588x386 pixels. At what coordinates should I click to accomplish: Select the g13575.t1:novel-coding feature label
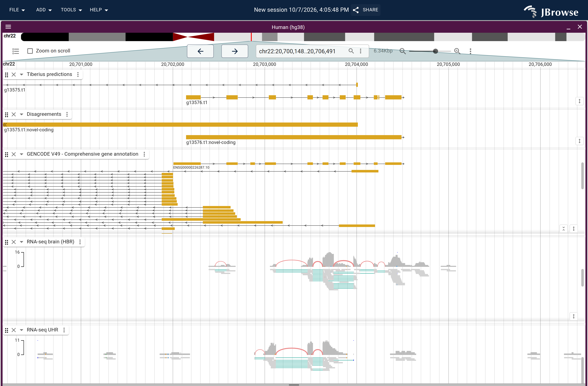[29, 130]
